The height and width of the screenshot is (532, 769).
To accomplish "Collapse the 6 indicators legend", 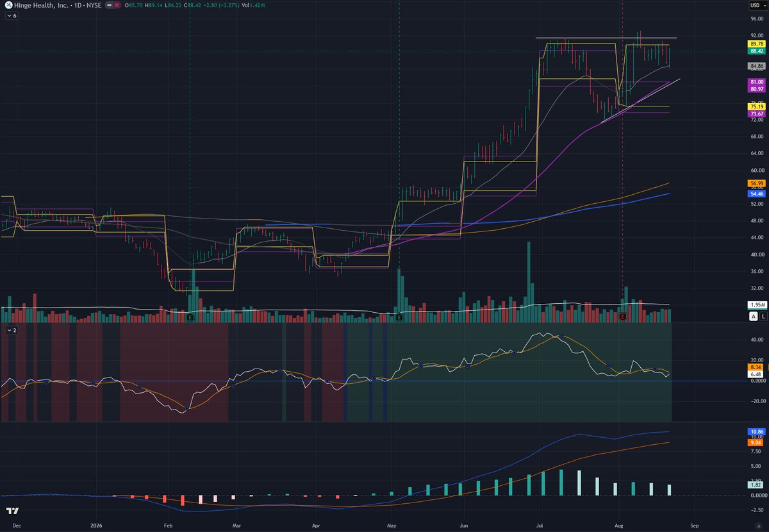I will pyautogui.click(x=12, y=15).
